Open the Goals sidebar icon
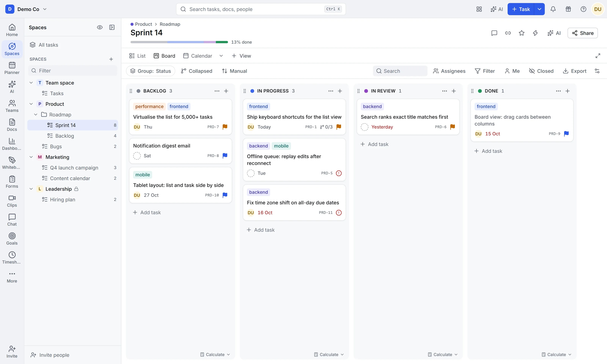 (12, 239)
